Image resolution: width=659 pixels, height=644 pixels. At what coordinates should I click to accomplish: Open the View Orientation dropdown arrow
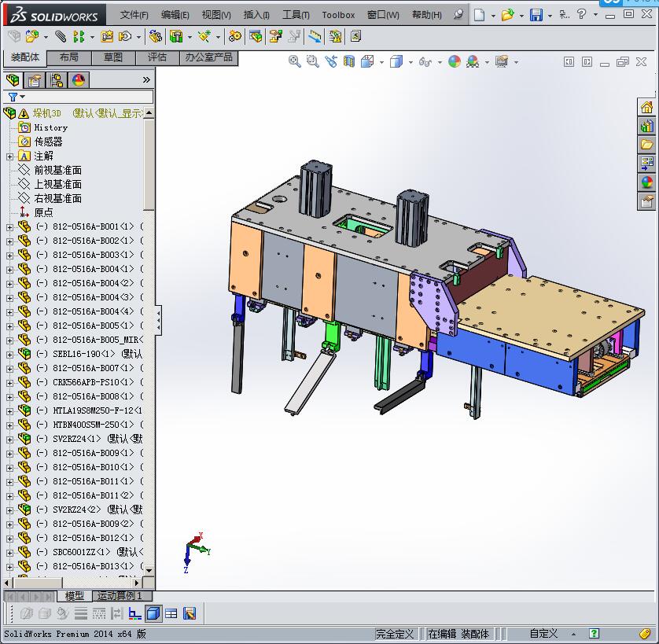pos(381,62)
